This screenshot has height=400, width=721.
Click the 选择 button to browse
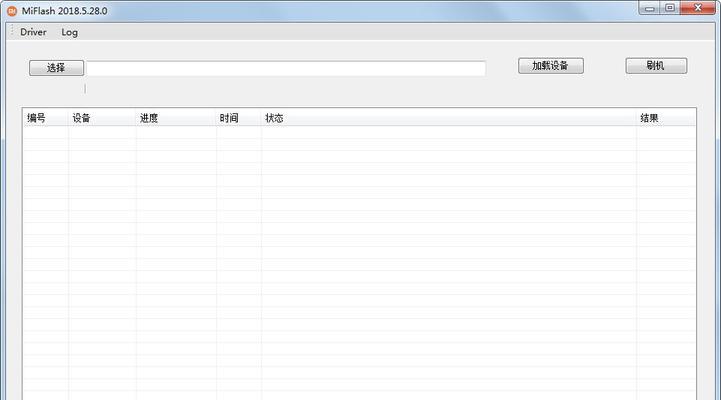(56, 68)
